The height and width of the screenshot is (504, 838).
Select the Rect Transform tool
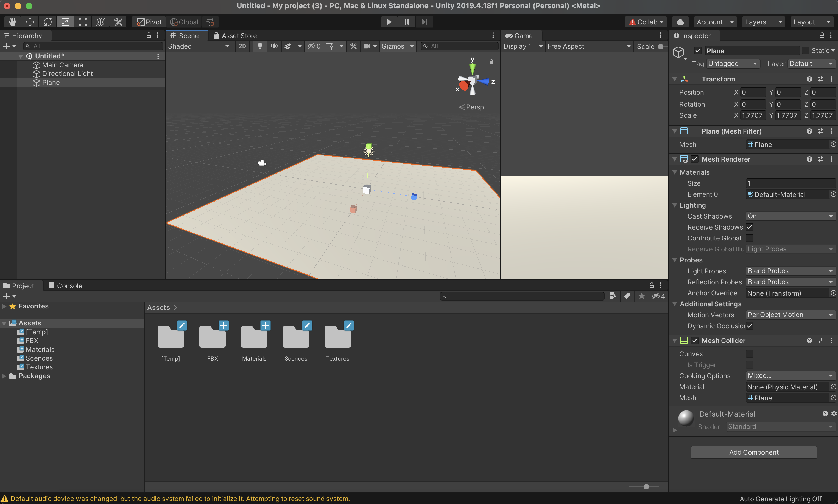(83, 22)
